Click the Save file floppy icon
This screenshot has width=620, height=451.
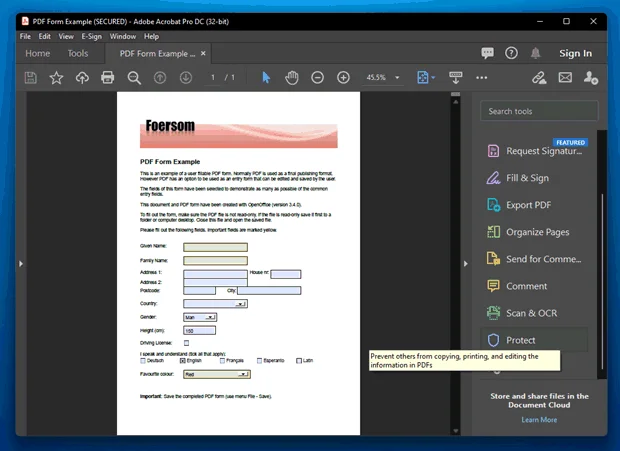30,77
